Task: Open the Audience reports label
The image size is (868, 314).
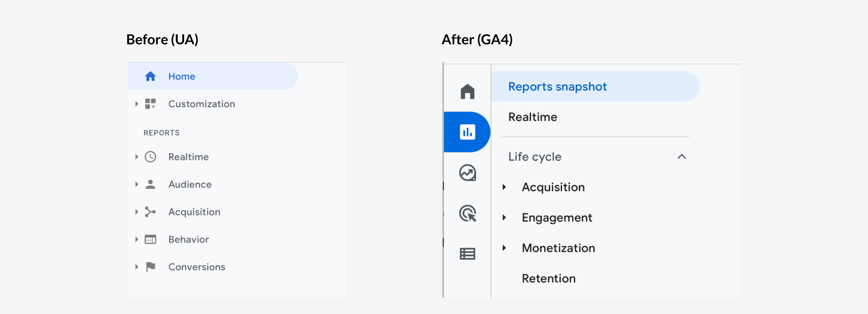Action: point(190,184)
